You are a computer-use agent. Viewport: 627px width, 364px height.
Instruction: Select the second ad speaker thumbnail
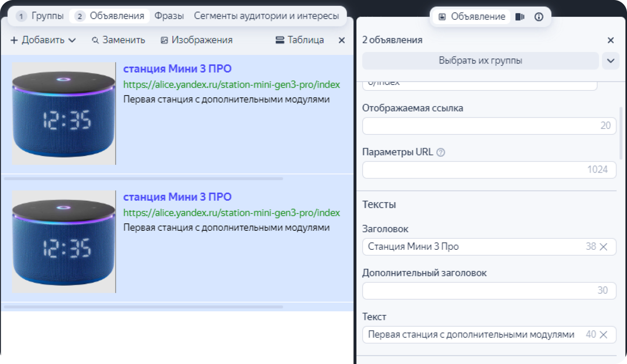(x=64, y=242)
